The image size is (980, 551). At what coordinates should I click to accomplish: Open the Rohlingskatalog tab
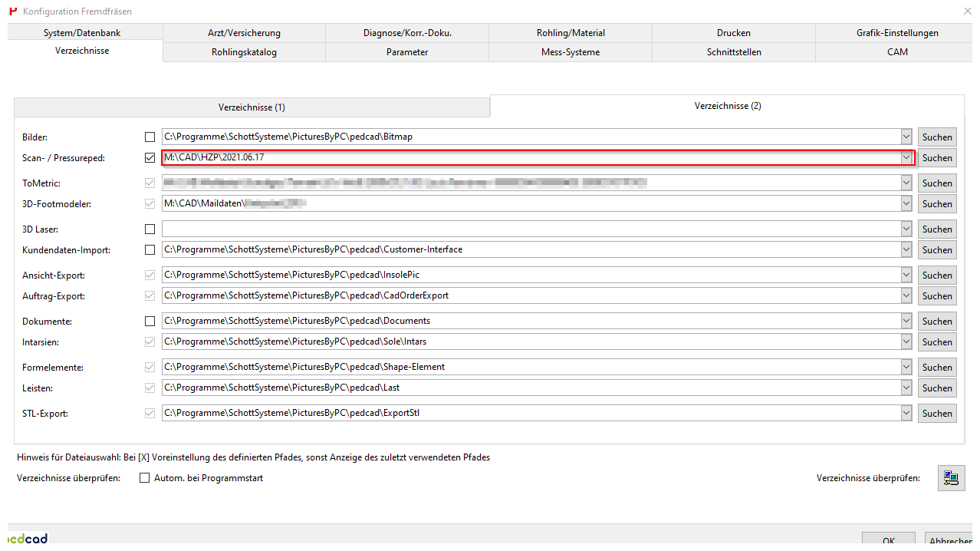click(x=244, y=52)
